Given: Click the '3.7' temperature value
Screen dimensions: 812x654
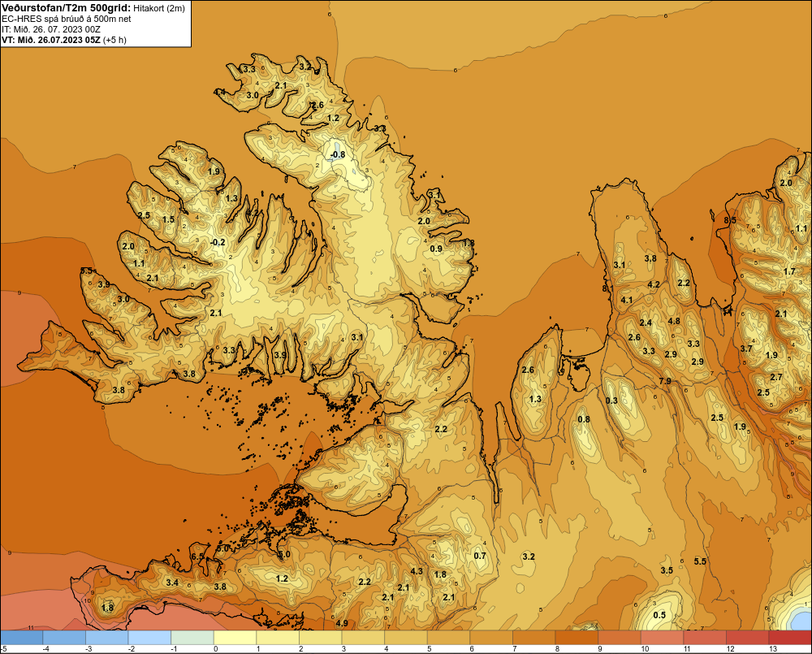Looking at the screenshot, I should [x=746, y=349].
